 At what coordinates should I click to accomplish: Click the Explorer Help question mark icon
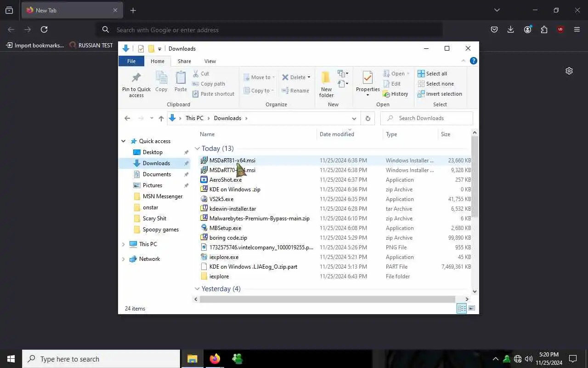click(x=474, y=61)
